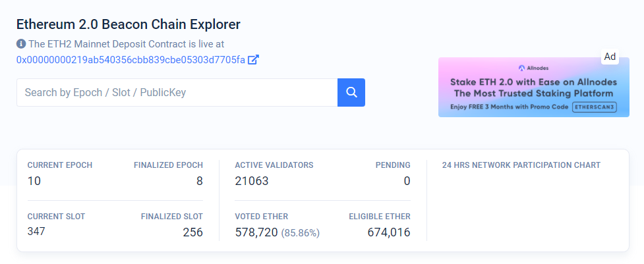Click the eligible ether amount 674,016
Image resolution: width=644 pixels, height=264 pixels.
(x=388, y=232)
